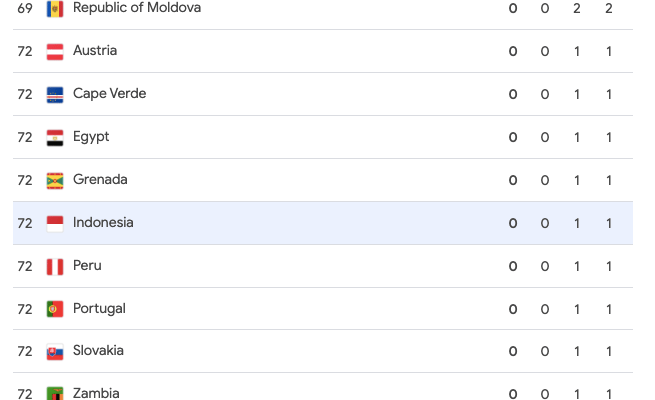Click the Austria flag icon
The image size is (655, 400).
(x=55, y=51)
